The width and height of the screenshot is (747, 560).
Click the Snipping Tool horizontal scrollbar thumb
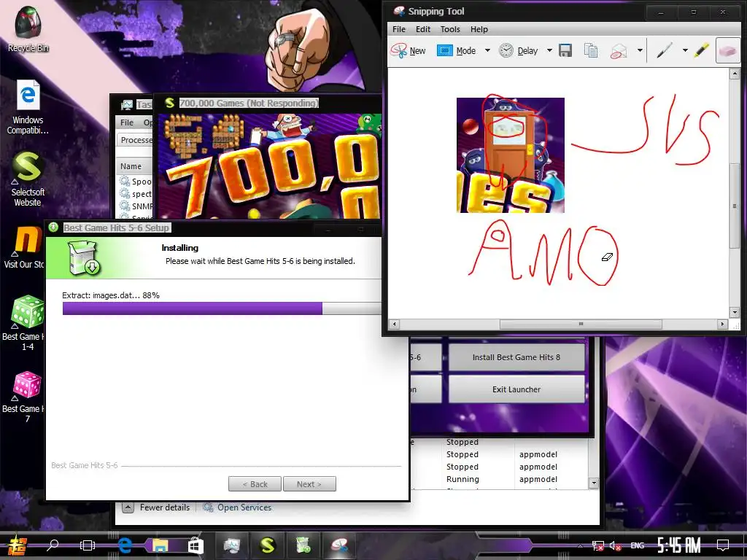[x=580, y=324]
